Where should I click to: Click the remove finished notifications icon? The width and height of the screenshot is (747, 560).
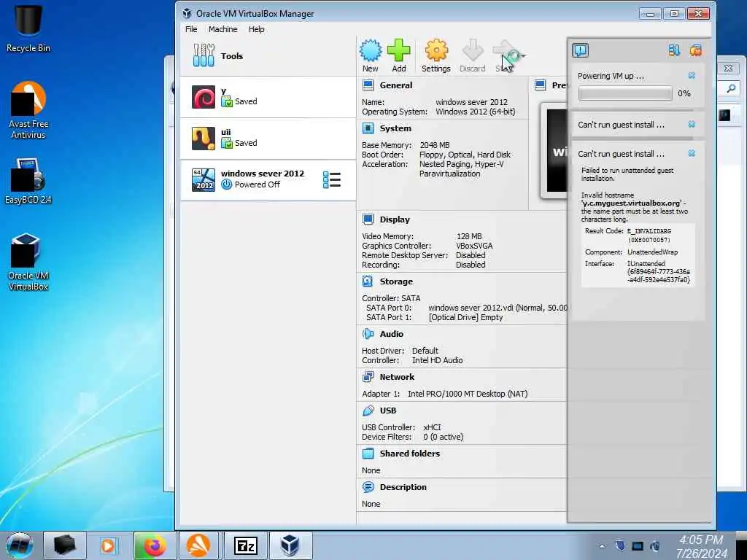(695, 50)
